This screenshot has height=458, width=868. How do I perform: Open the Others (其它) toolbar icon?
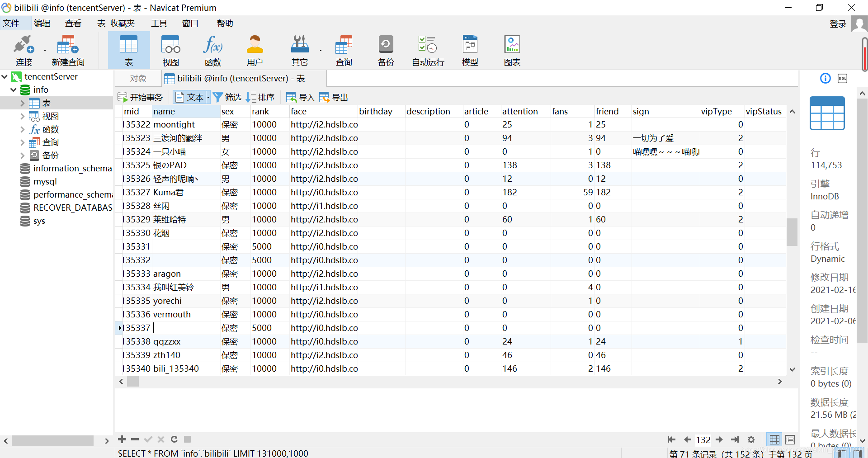[299, 50]
